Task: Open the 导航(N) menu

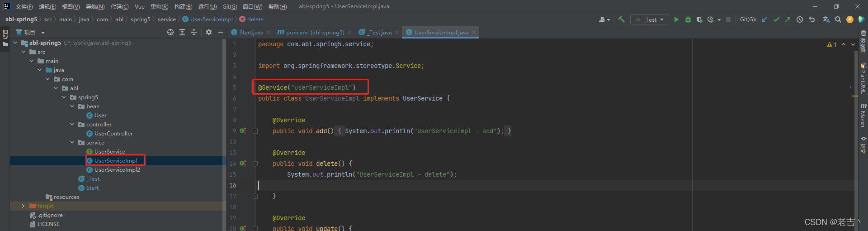Action: pyautogui.click(x=95, y=6)
